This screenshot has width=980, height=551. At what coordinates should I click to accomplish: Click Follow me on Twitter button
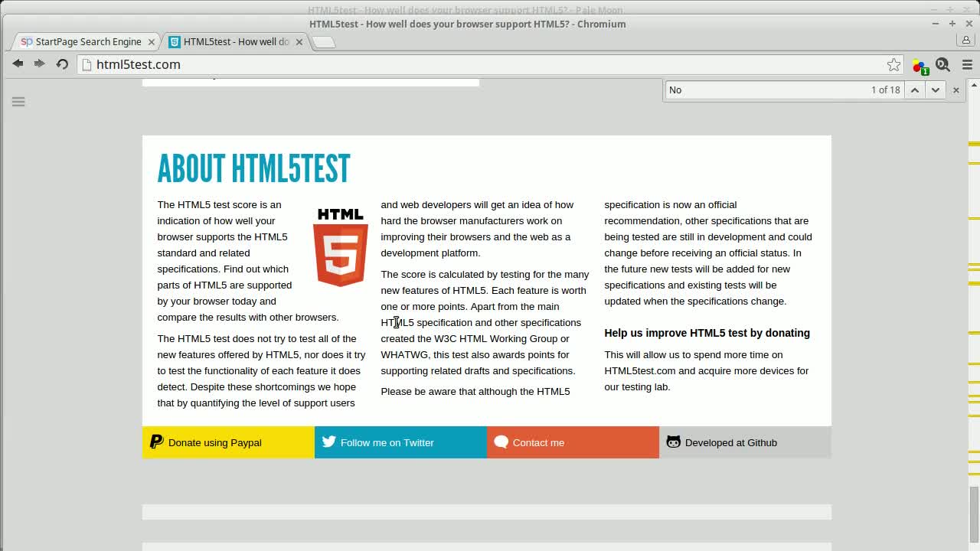[x=400, y=442]
